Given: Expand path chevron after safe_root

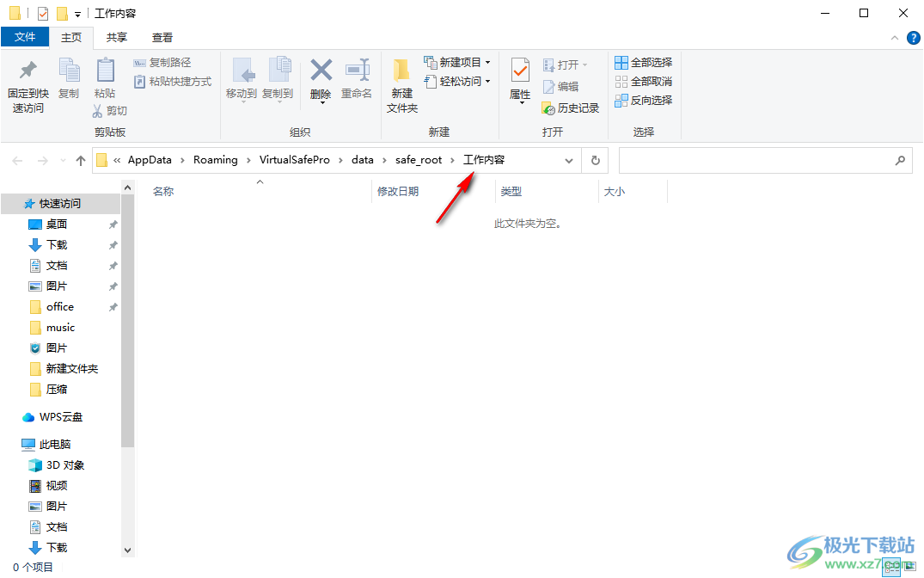Looking at the screenshot, I should [453, 161].
